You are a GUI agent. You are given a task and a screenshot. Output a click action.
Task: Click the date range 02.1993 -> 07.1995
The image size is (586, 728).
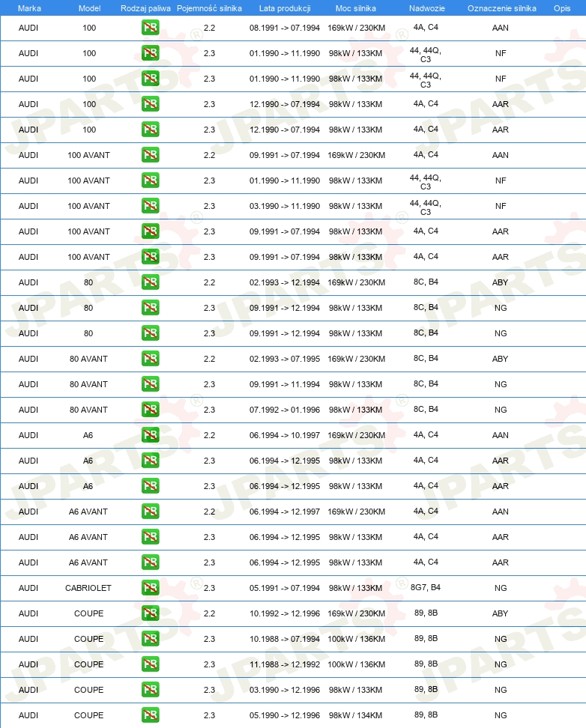pyautogui.click(x=285, y=359)
